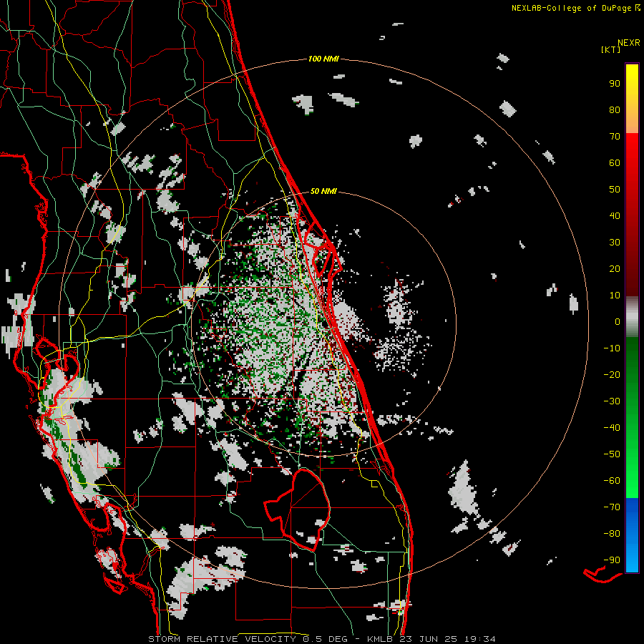Click the 30 value on the velocity scale

tap(615, 243)
